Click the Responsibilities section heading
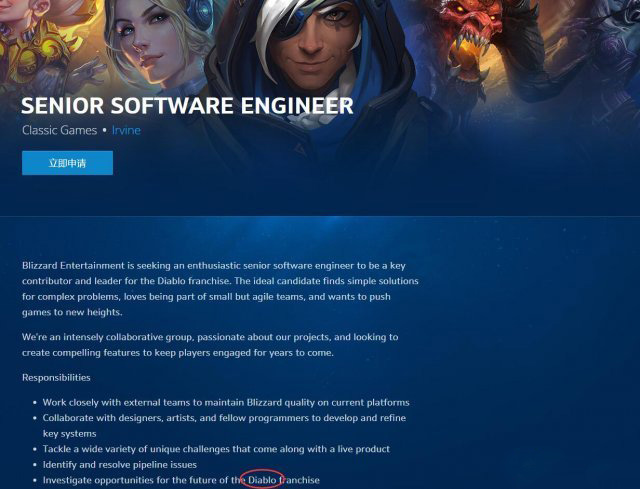The image size is (640, 489). coord(56,378)
